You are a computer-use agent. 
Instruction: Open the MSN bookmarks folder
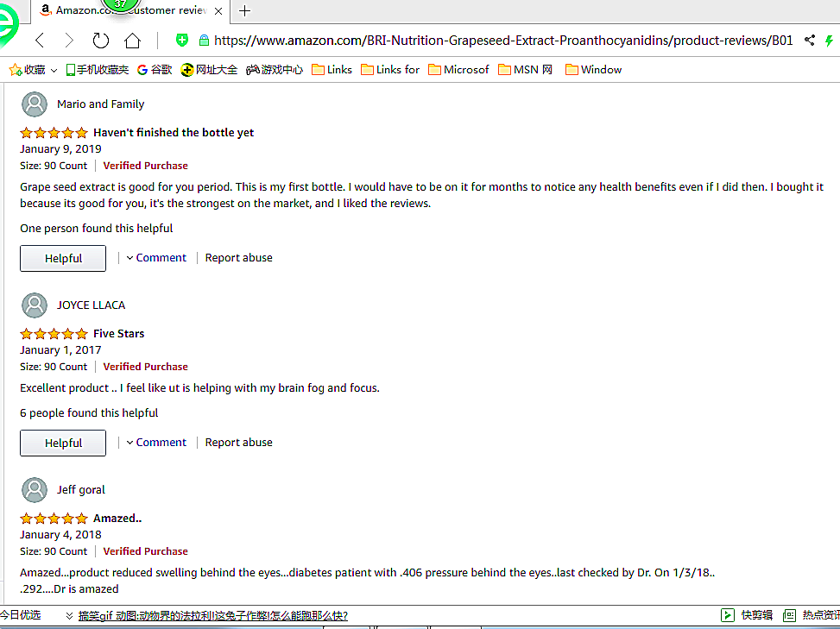coord(526,70)
